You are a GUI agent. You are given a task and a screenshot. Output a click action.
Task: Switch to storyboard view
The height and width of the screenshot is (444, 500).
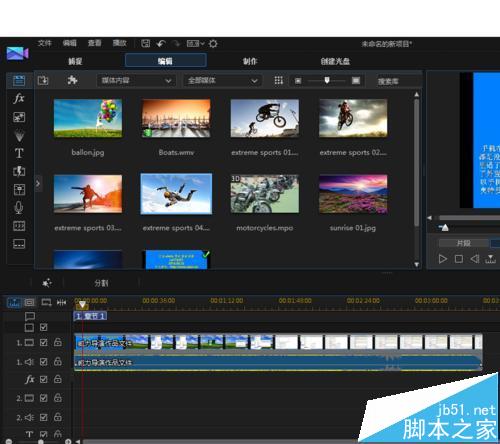pos(30,302)
